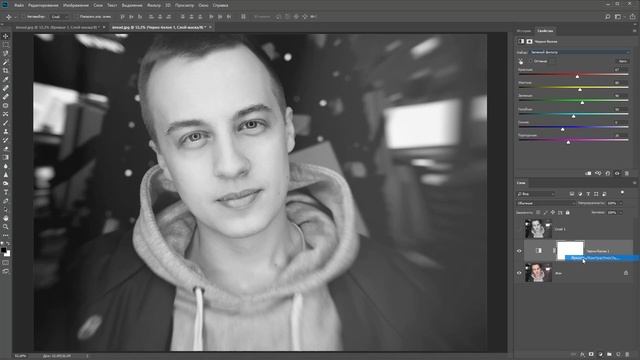Screen dimensions: 640x360
Task: Open the auto-select Слой dropdown in the options bar
Action: click(60, 17)
